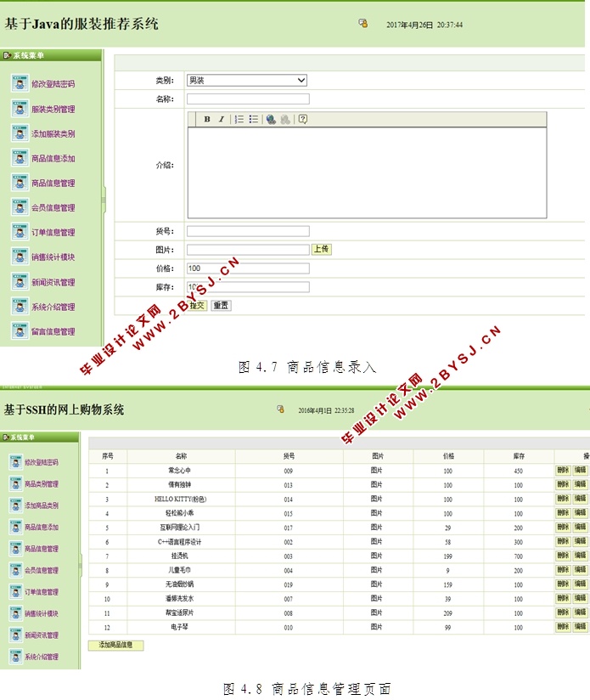Edit the 潘婷洗发水 row
This screenshot has height=700, width=590.
[580, 598]
